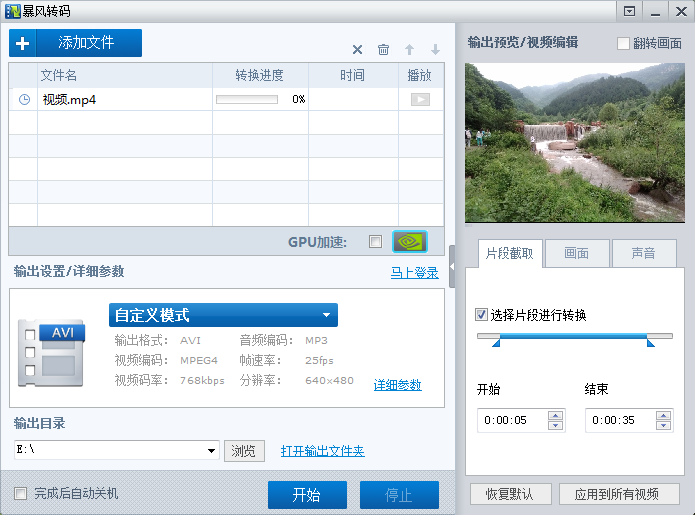Click the AVI format film icon
Viewport: 695px width, 515px height.
[x=51, y=353]
